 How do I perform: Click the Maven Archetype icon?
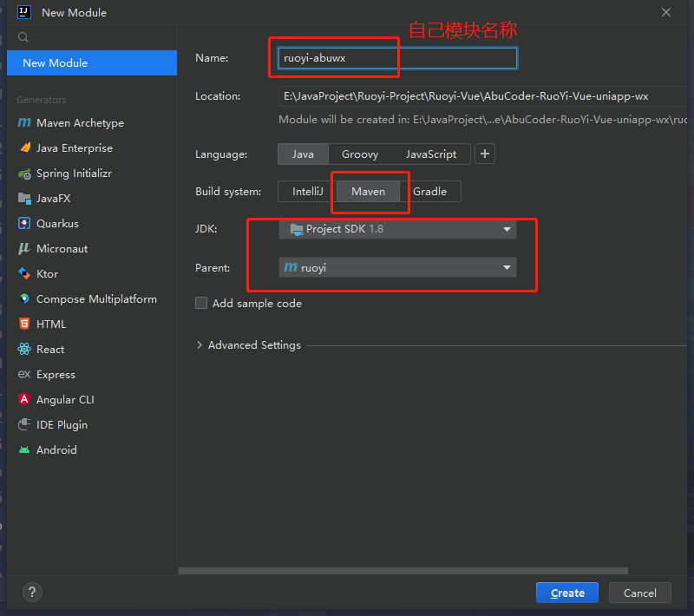24,122
